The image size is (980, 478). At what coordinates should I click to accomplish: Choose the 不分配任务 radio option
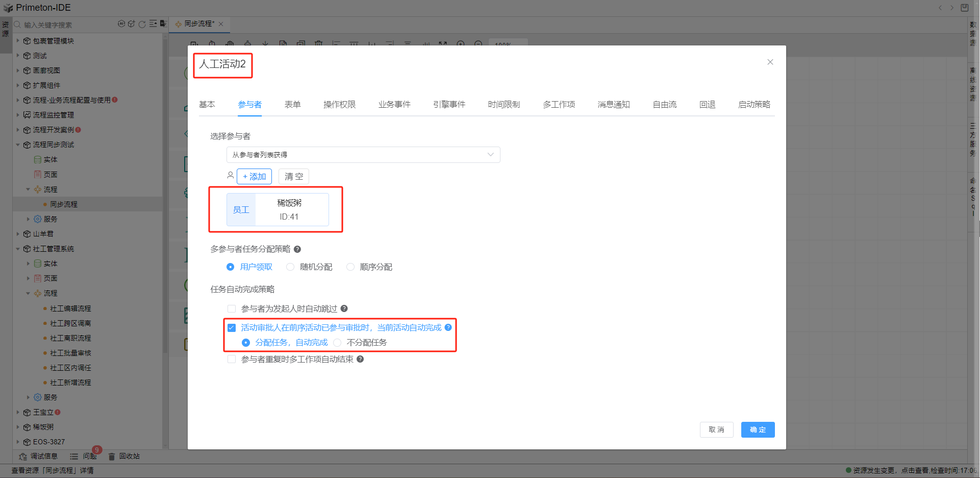tap(337, 343)
